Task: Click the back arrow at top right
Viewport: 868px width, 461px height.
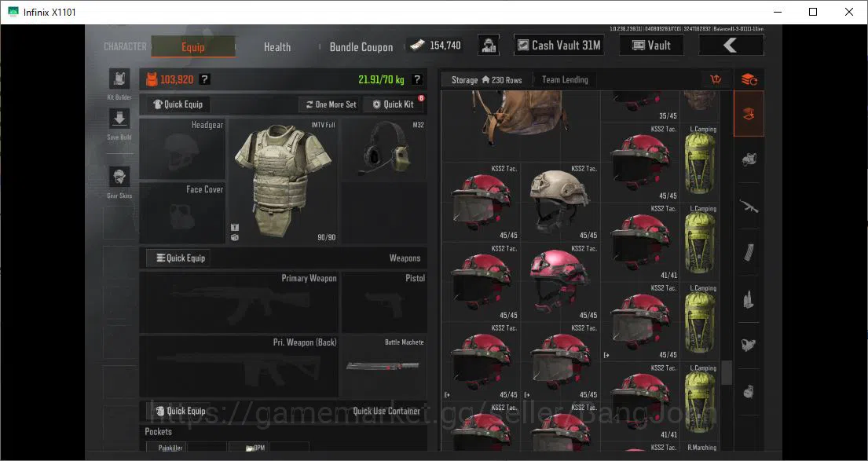Action: click(731, 46)
